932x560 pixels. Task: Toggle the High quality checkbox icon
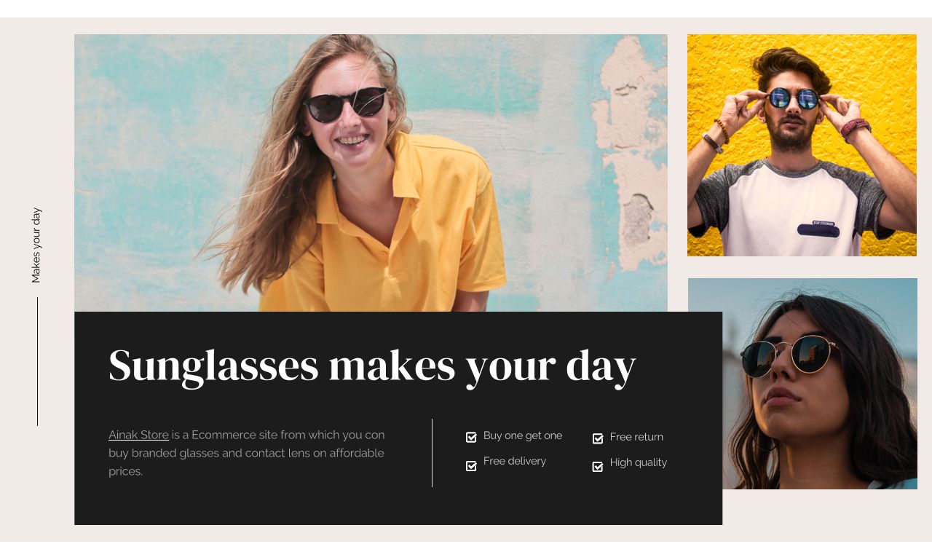(598, 467)
